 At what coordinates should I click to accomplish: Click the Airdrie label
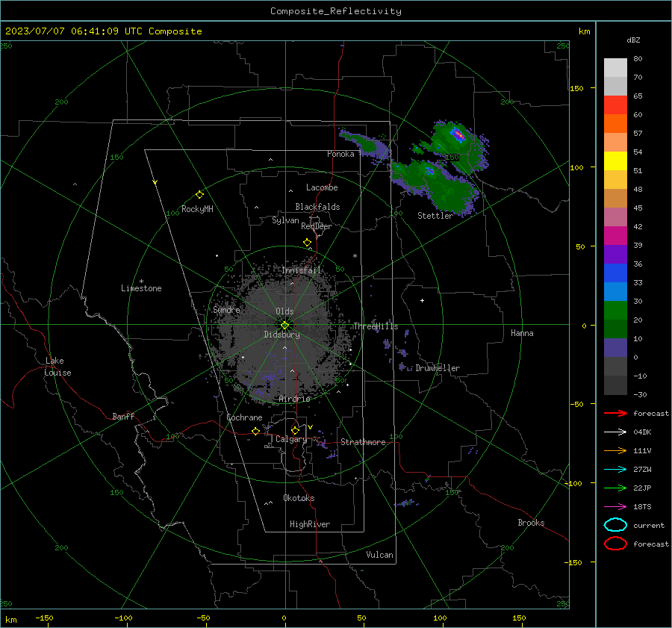coord(294,399)
